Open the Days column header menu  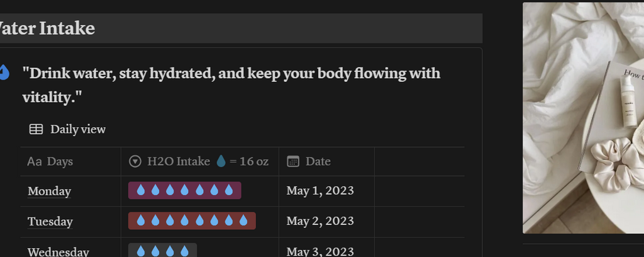click(60, 162)
